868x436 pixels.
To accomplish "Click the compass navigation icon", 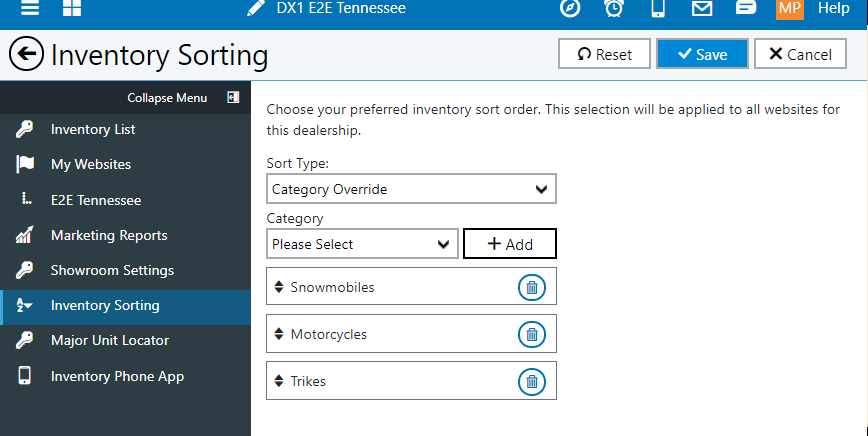I will 570,8.
